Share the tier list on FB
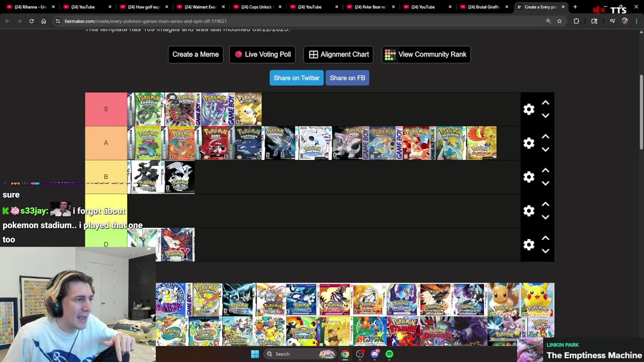Screen dimensions: 644x362 click(347, 78)
